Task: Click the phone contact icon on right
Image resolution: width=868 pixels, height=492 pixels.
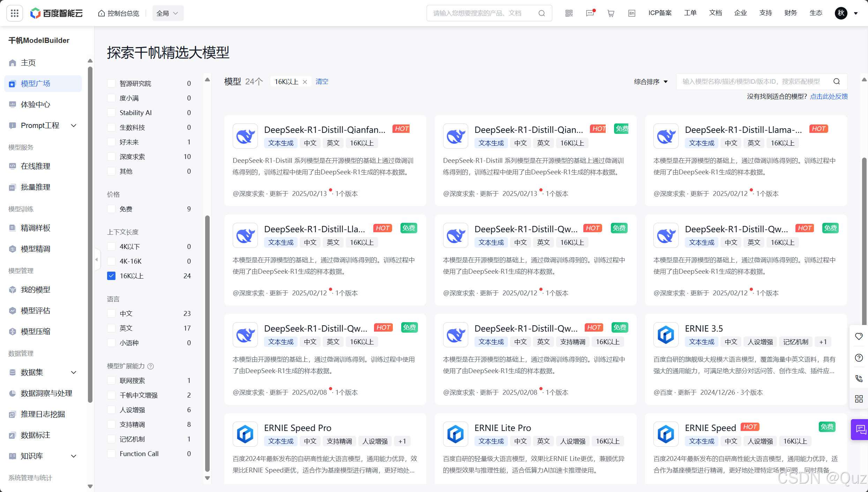Action: coord(859,378)
